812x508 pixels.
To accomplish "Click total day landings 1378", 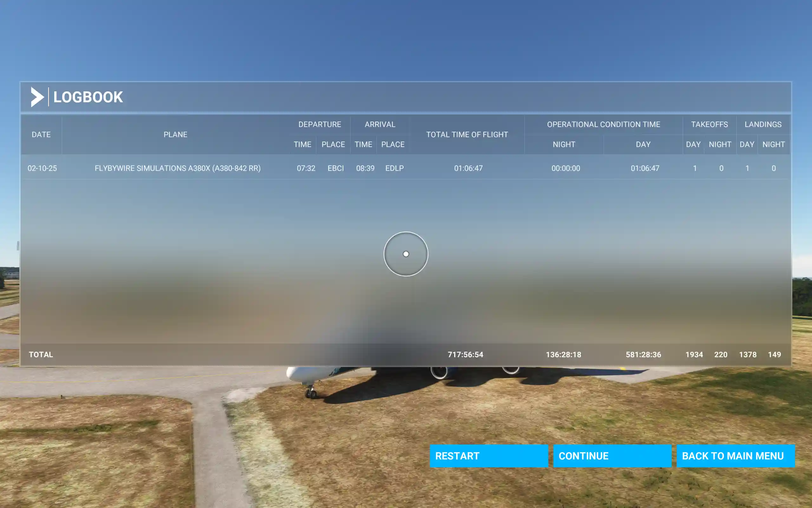I will coord(748,354).
